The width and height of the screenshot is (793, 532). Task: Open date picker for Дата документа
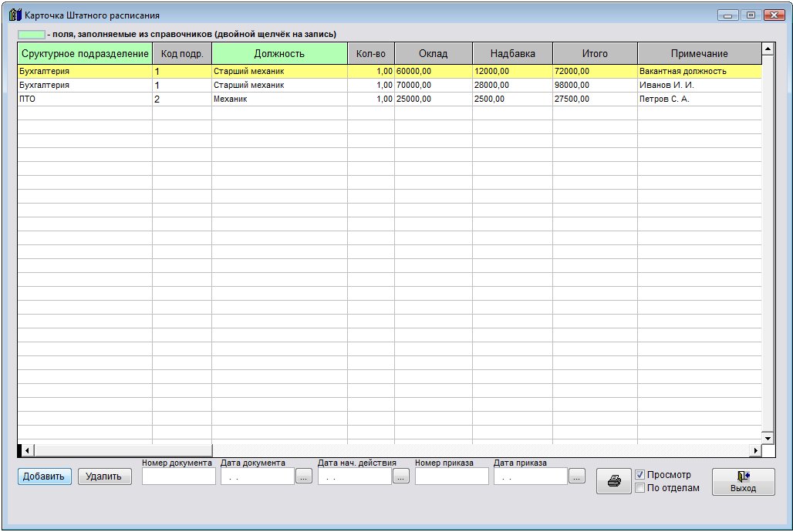303,476
